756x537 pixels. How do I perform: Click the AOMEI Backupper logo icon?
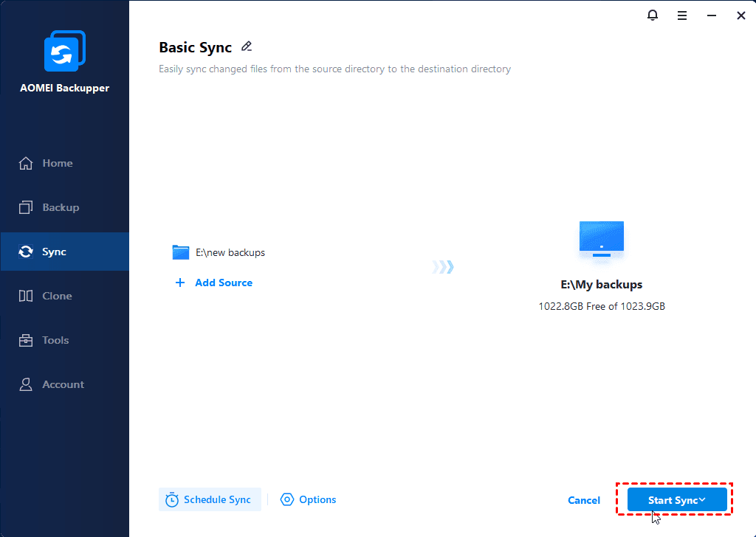pyautogui.click(x=64, y=53)
